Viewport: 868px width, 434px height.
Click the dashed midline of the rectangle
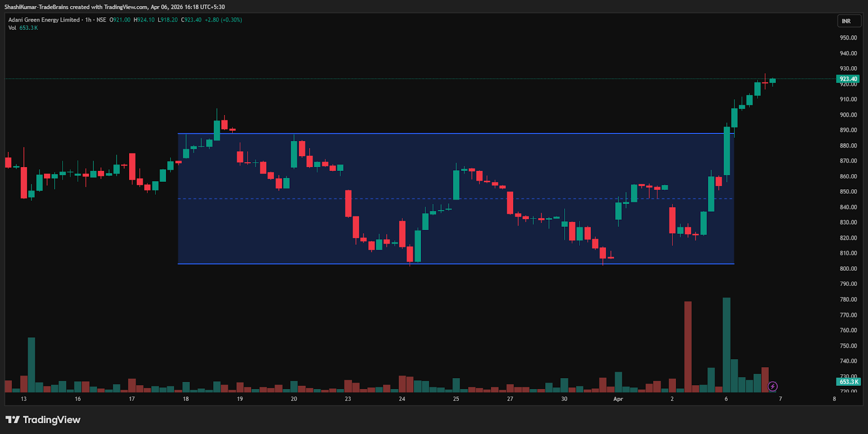[380, 199]
